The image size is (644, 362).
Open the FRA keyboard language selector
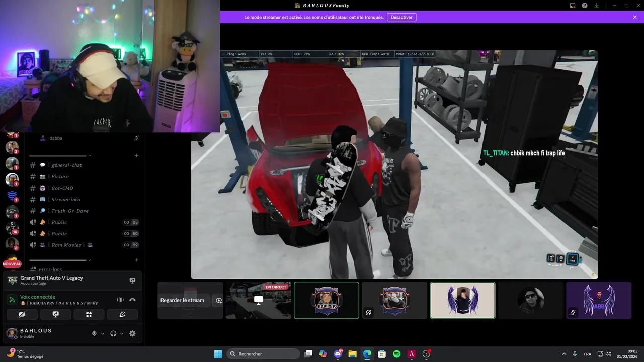click(588, 354)
